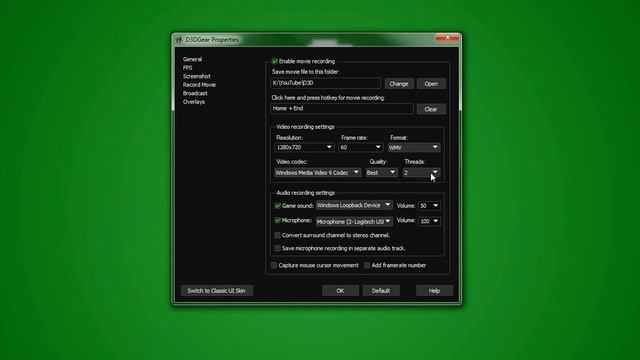Toggle the Game sound checkbox
Screen dimensions: 640x360
point(278,206)
